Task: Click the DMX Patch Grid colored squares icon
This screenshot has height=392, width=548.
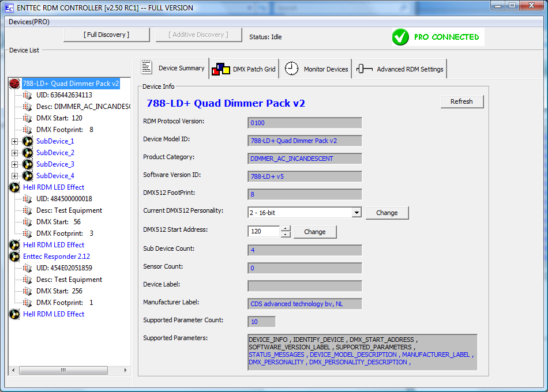Action: pyautogui.click(x=220, y=69)
